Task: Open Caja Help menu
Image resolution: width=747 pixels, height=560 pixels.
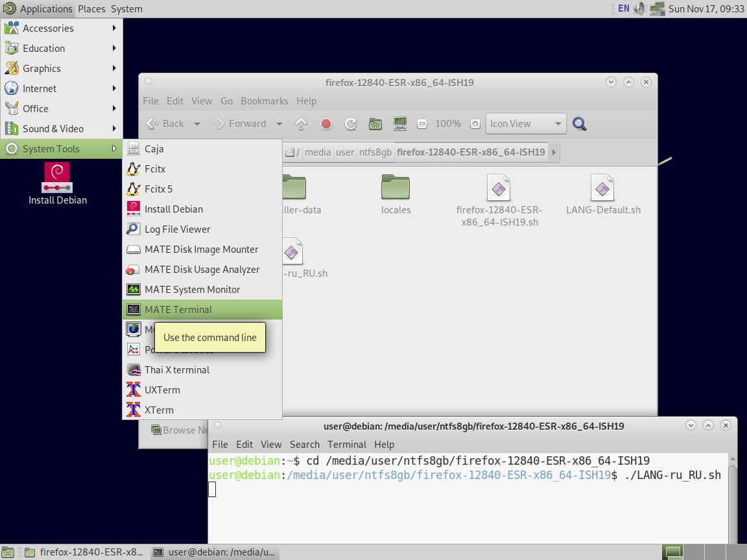Action: coord(306,101)
